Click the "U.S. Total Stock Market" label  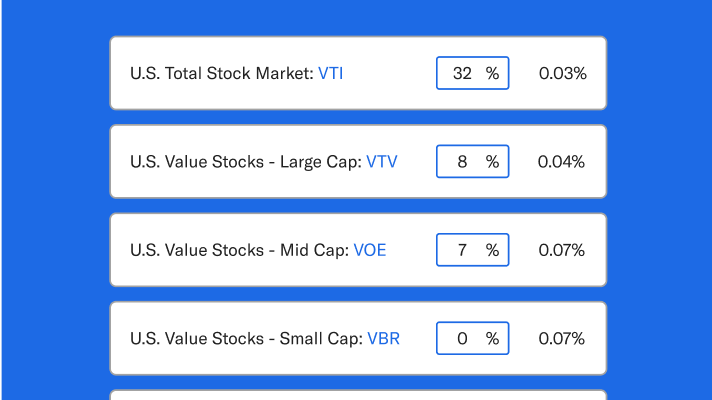pos(221,73)
